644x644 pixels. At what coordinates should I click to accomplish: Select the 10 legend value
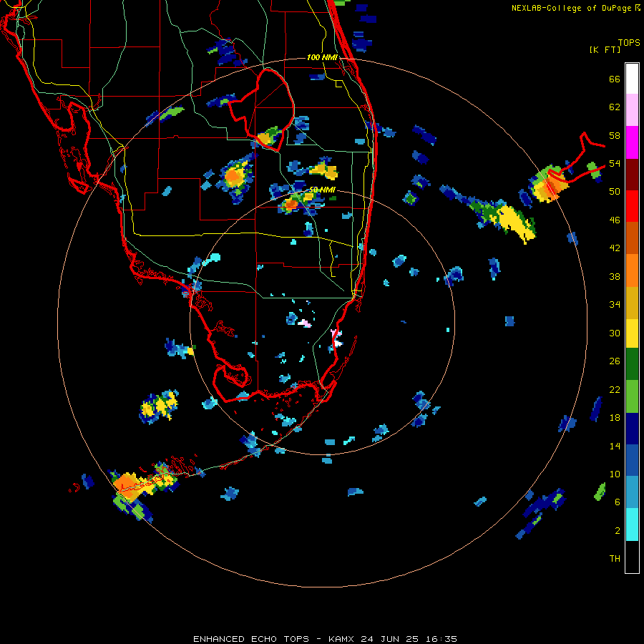[x=615, y=474]
